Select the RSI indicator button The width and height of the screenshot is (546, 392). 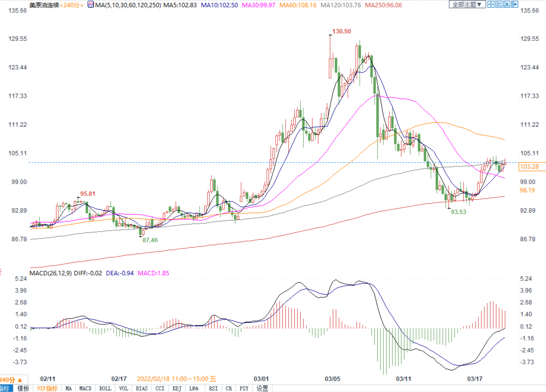(213, 388)
